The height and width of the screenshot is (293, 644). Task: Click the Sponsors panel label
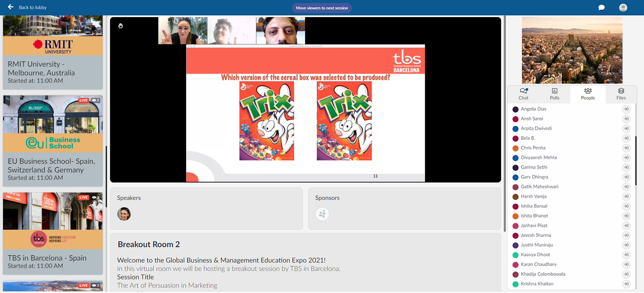(x=327, y=198)
